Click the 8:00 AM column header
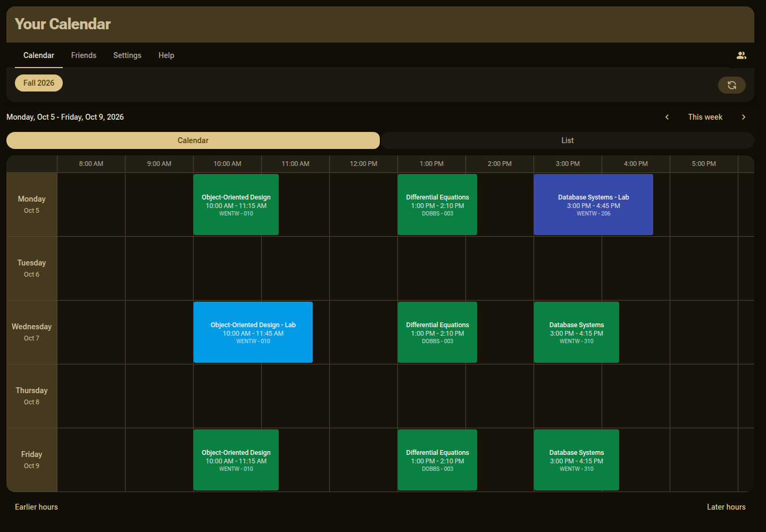 tap(91, 164)
